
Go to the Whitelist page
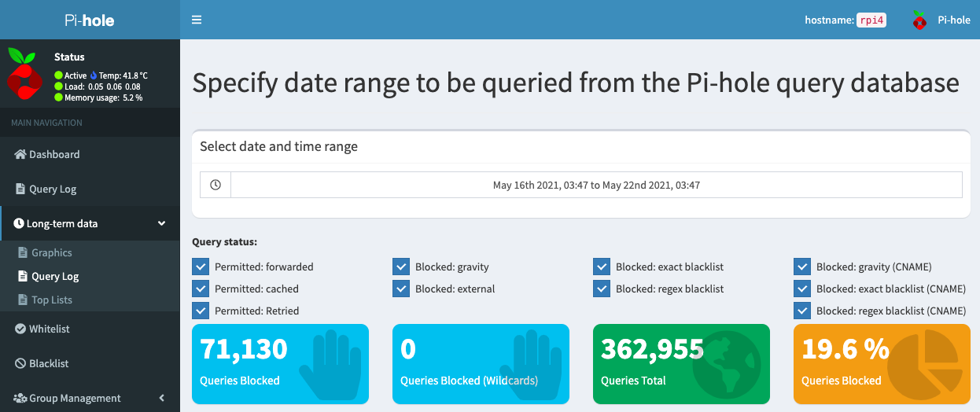[90, 329]
